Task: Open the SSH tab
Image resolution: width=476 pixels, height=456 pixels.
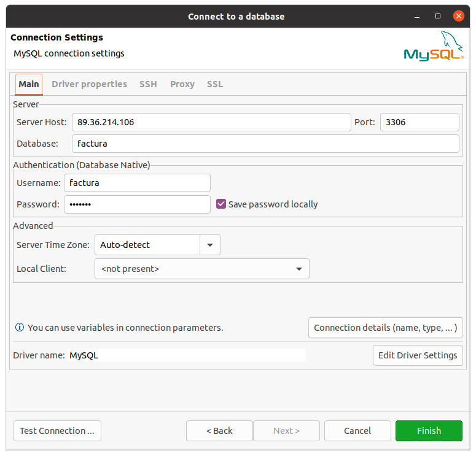Action: 148,84
